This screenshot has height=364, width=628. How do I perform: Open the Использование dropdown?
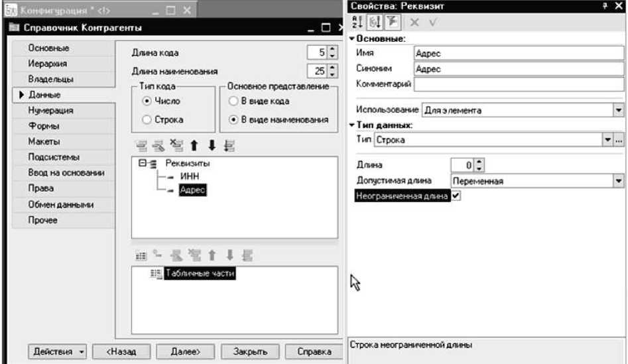[619, 110]
